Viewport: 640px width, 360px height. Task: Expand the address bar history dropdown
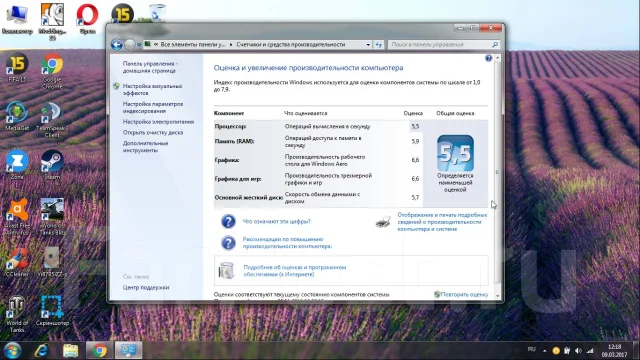(x=368, y=44)
